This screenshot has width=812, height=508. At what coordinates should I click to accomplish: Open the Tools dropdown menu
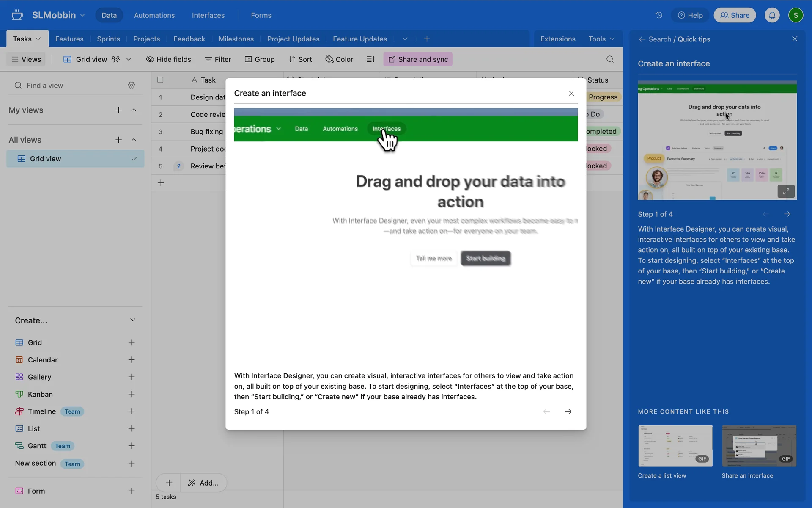601,39
